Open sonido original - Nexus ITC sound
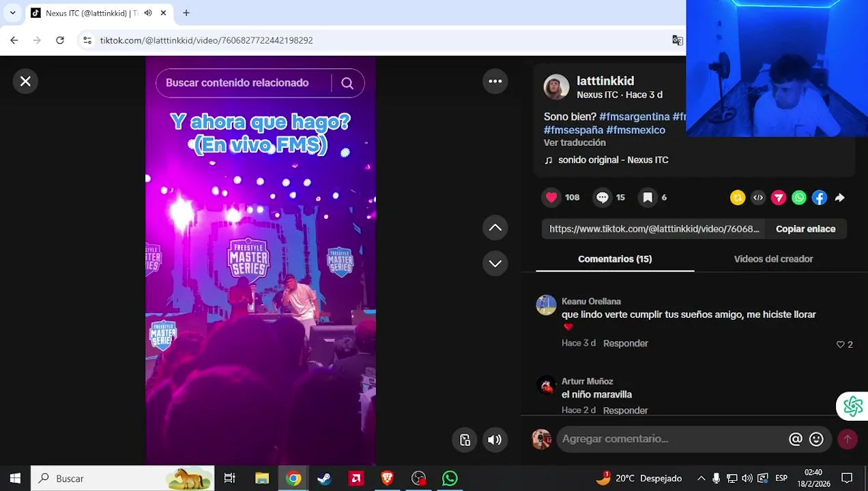Screen dimensions: 868x491 613,160
